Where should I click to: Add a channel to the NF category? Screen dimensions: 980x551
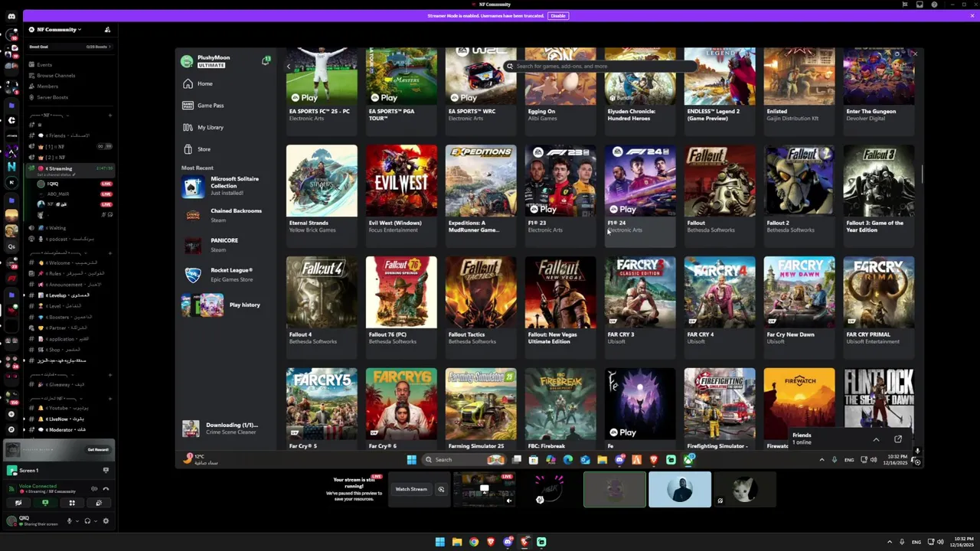coord(110,116)
